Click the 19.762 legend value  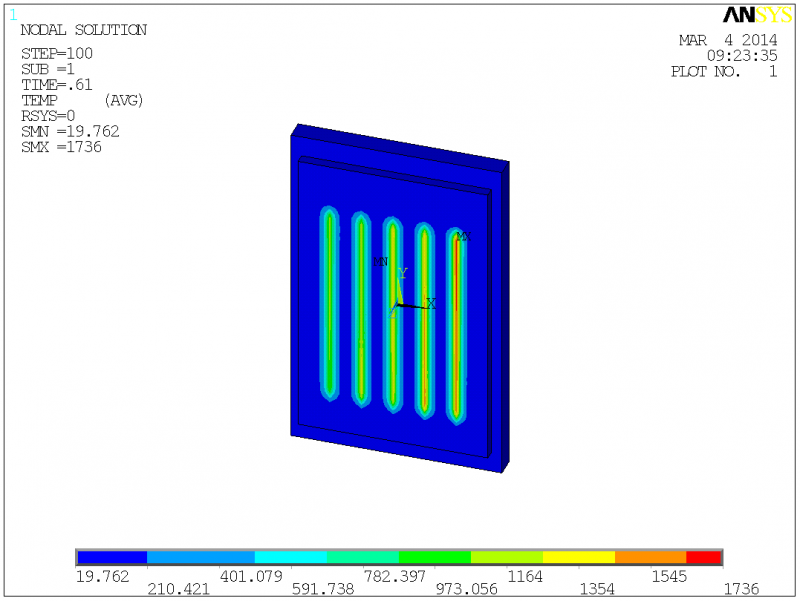pos(103,577)
